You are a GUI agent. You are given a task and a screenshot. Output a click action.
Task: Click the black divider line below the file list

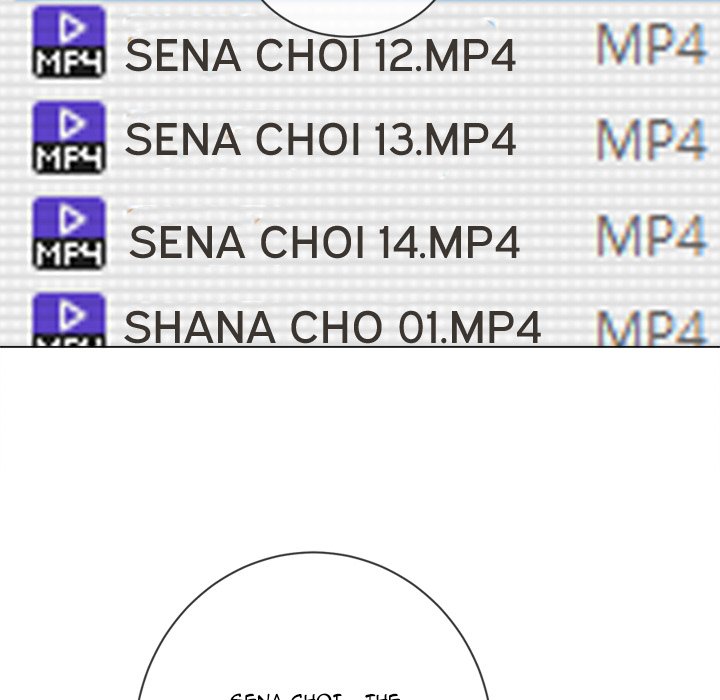[x=360, y=347]
